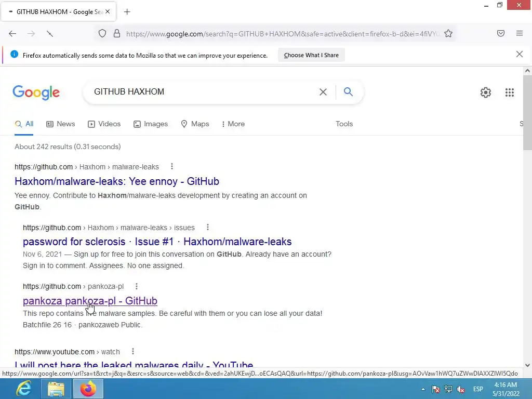Image resolution: width=532 pixels, height=399 pixels.
Task: Select the All search tab
Action: [24, 124]
